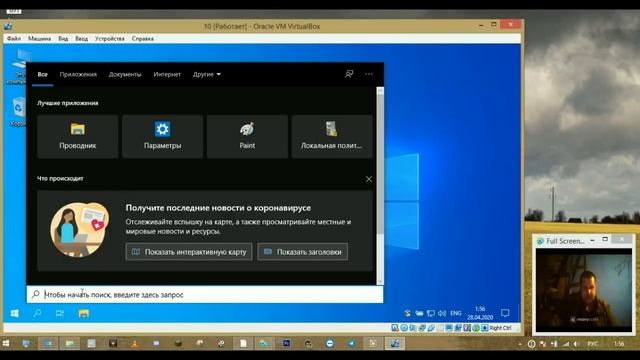Click headline Получите последние новости о коронавирусе
640x360 pixels.
[x=218, y=208]
